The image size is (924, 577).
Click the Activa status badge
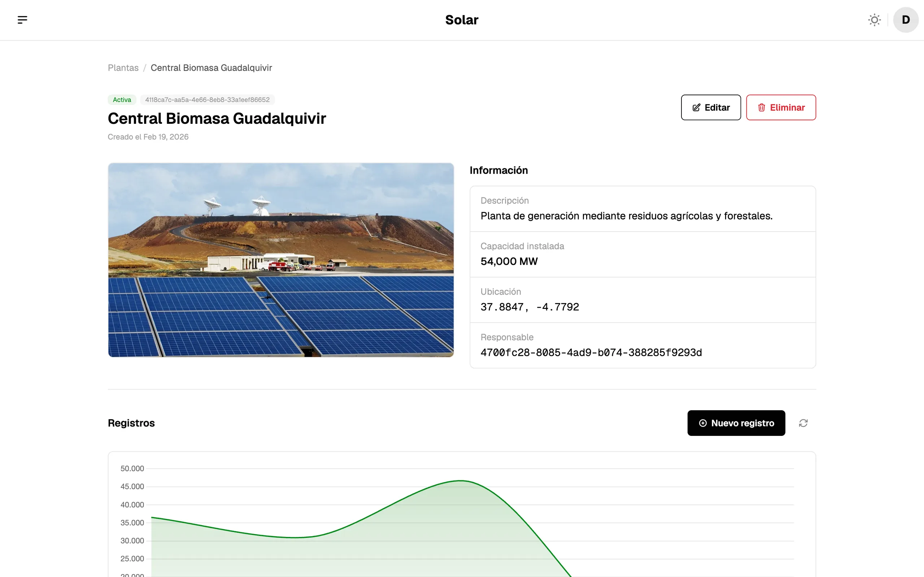[122, 100]
